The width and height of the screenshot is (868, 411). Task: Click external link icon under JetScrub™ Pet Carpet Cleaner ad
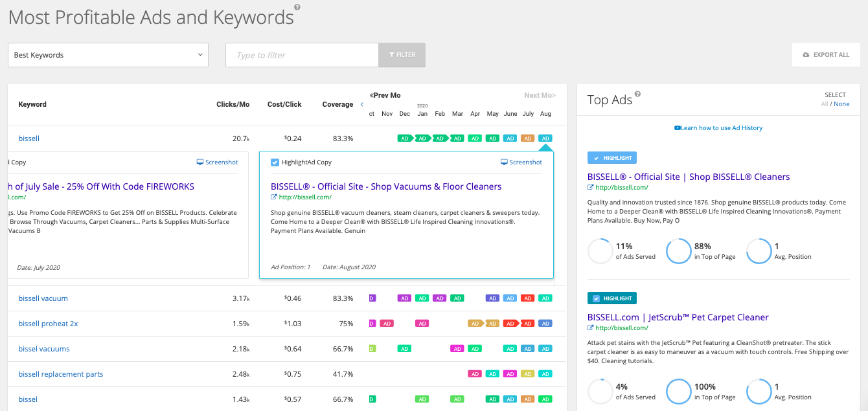tap(591, 328)
